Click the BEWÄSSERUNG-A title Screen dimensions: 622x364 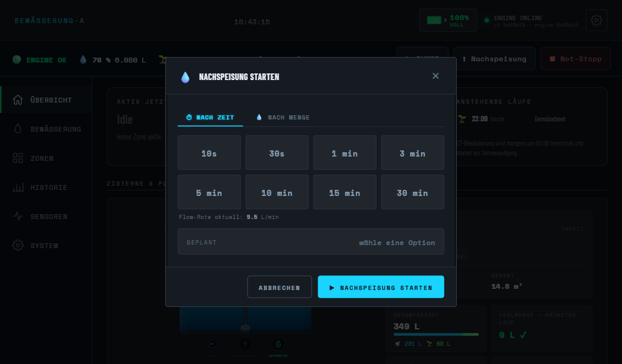point(50,21)
